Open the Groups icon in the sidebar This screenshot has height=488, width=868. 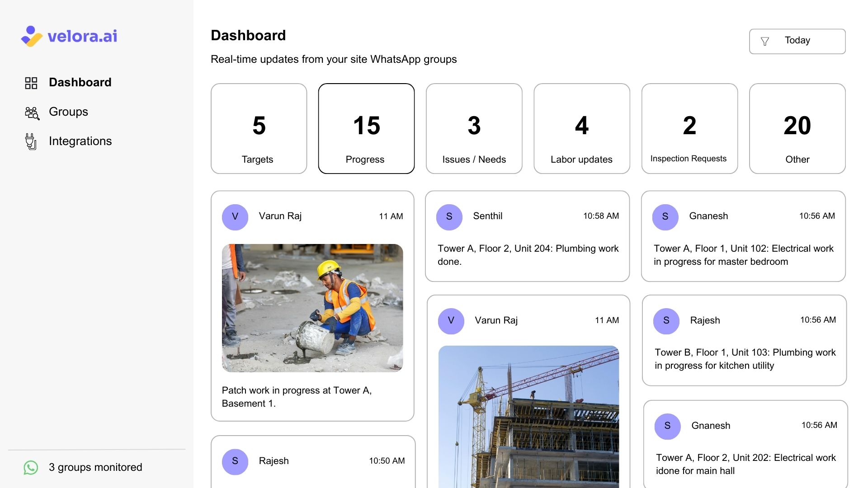(31, 113)
